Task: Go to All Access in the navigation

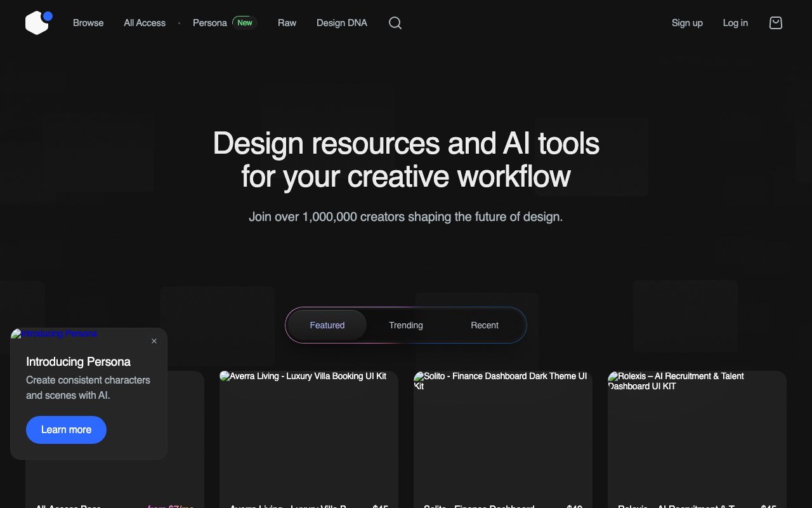Action: (145, 23)
